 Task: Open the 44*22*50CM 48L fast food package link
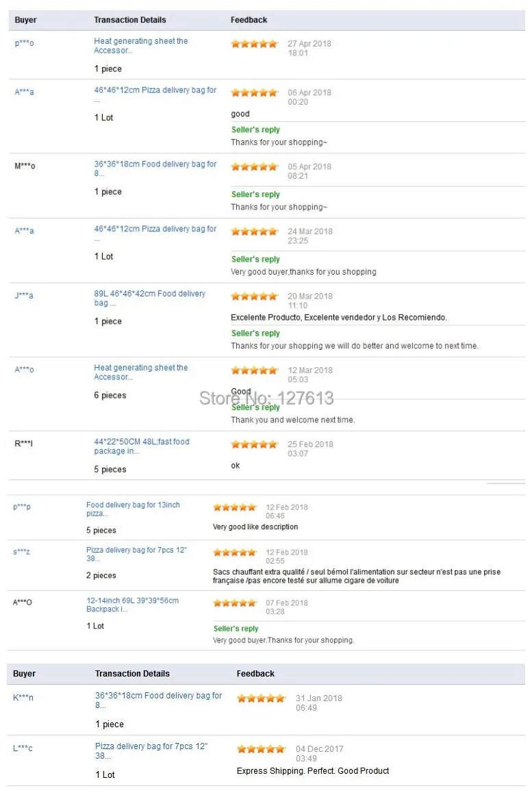pyautogui.click(x=142, y=446)
